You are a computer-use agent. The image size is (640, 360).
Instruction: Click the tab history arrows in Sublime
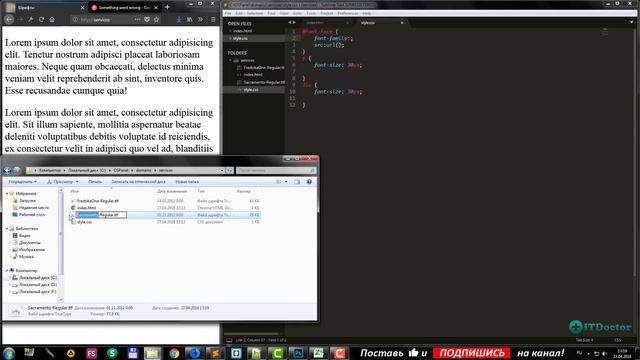[x=292, y=22]
